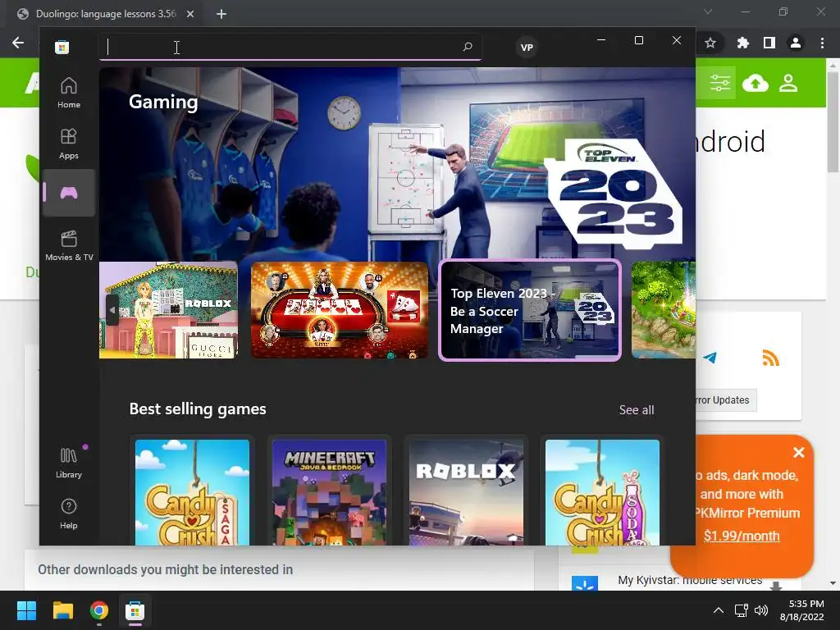Click APKMirror account user icon

pos(788,83)
